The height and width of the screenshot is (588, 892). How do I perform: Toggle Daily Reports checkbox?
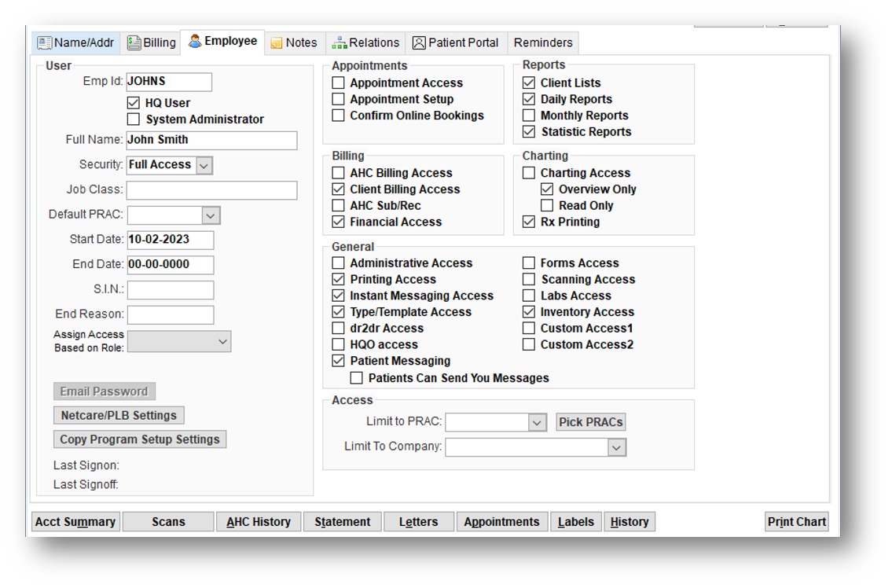click(529, 99)
